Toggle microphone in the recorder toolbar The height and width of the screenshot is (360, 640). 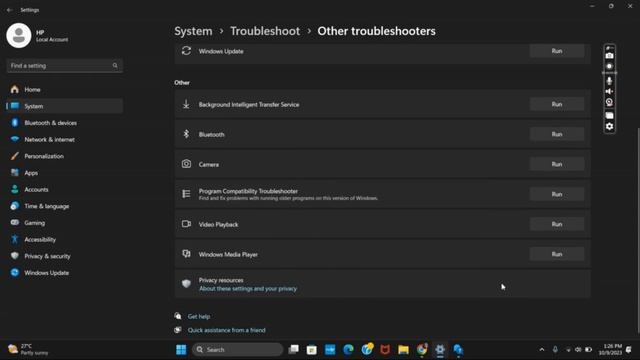pyautogui.click(x=609, y=81)
